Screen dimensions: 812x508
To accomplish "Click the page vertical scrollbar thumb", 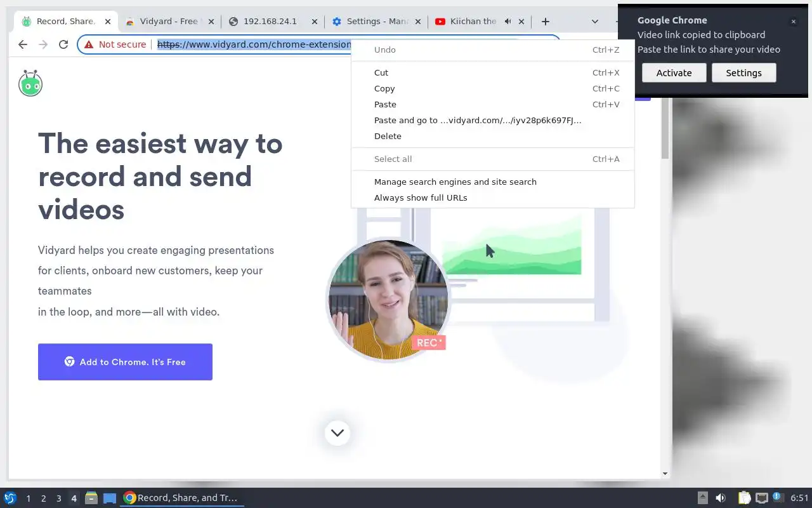I will [665, 130].
